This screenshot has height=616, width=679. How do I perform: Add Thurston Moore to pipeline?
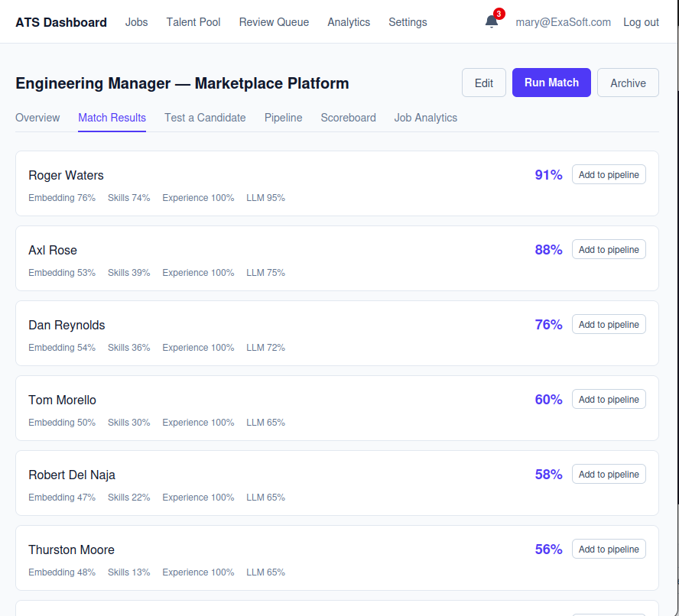click(609, 549)
